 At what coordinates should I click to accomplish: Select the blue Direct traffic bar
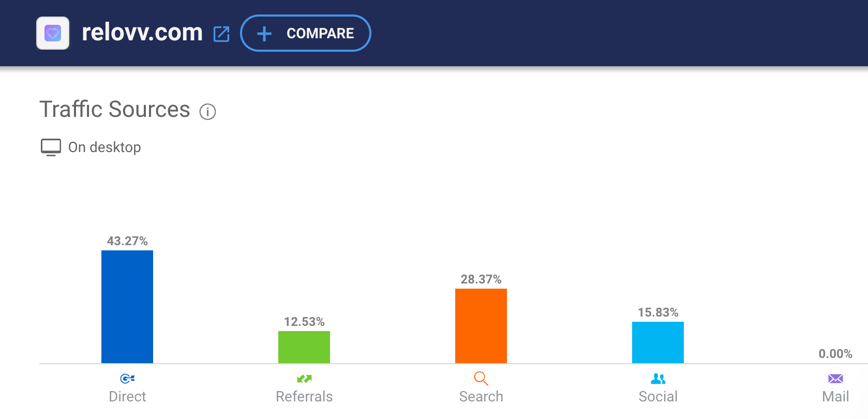pyautogui.click(x=127, y=307)
